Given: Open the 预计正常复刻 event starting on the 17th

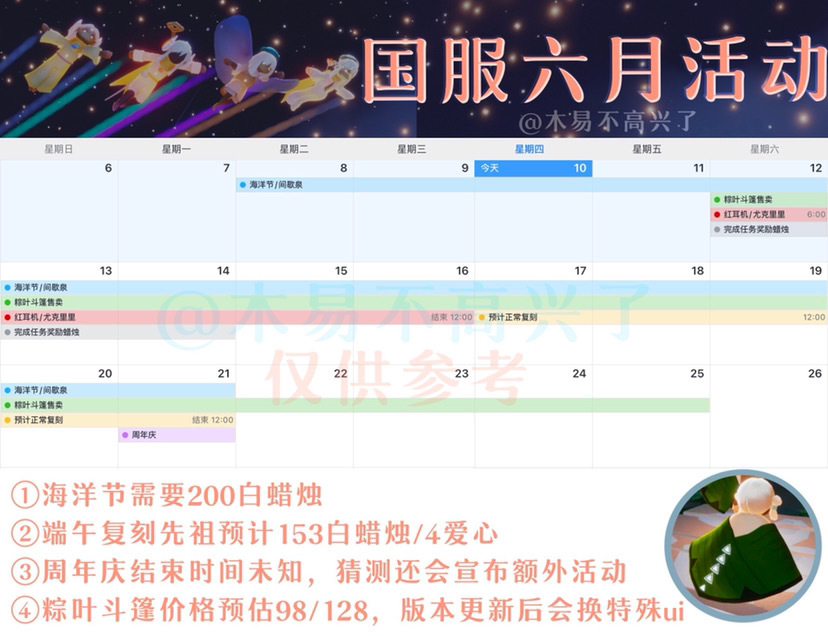Looking at the screenshot, I should 651,317.
